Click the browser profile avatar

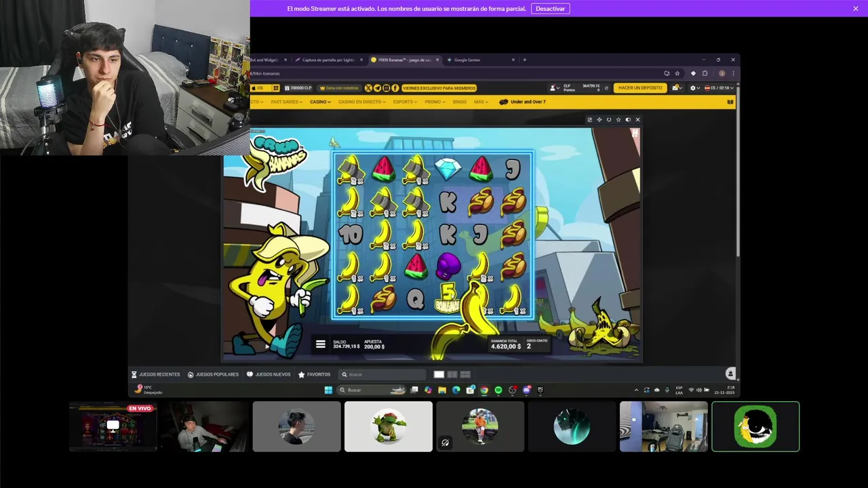click(722, 73)
